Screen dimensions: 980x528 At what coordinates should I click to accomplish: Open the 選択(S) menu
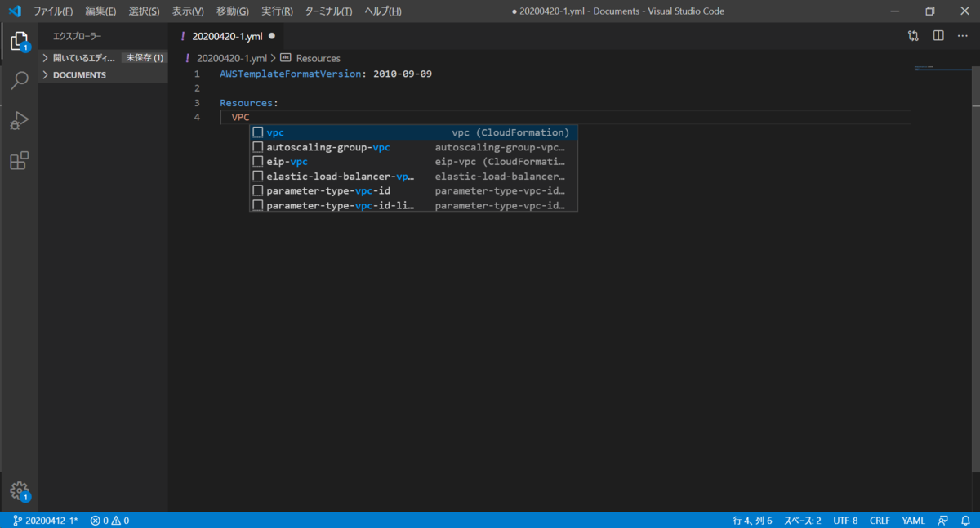coord(145,11)
